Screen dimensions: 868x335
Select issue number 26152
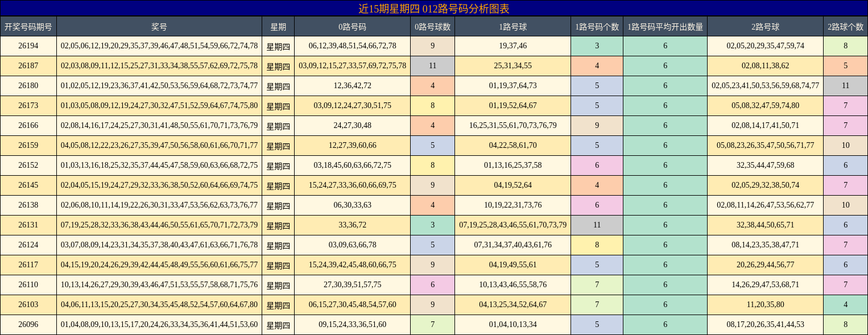coord(28,166)
